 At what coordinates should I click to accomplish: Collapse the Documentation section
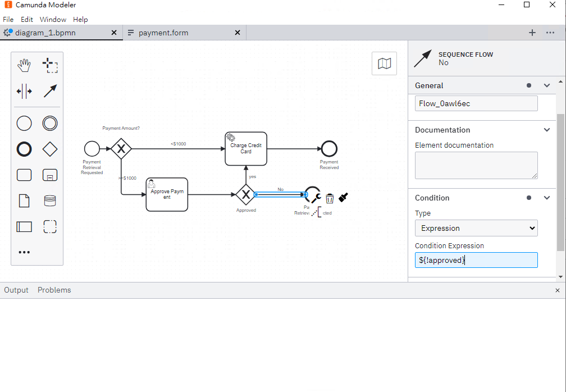[x=547, y=130]
